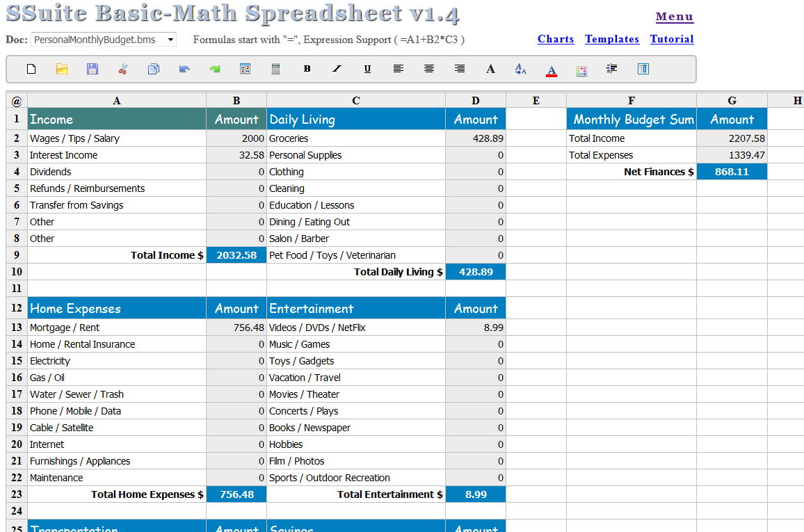Undo the last action
Screen dimensions: 804x532
click(x=184, y=69)
